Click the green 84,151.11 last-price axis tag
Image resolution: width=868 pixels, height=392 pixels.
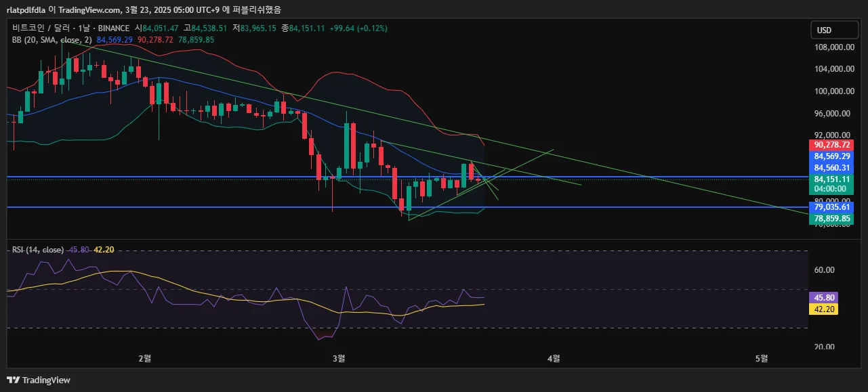pyautogui.click(x=831, y=179)
